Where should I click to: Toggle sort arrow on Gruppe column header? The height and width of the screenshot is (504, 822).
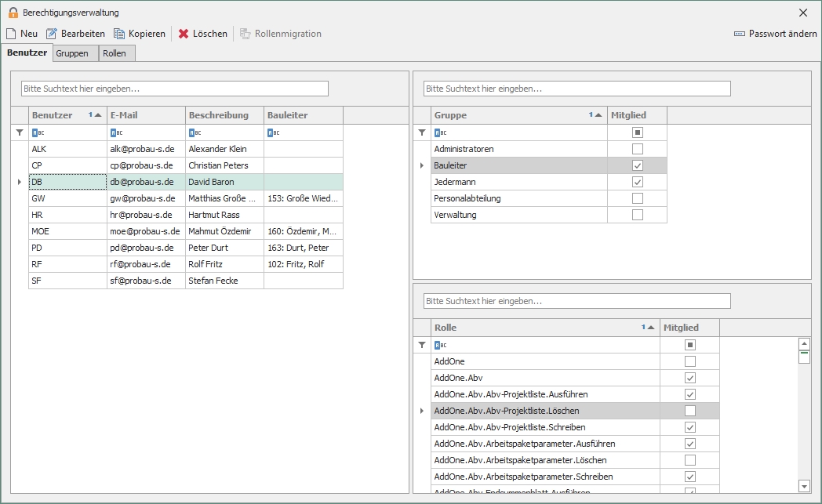point(598,115)
